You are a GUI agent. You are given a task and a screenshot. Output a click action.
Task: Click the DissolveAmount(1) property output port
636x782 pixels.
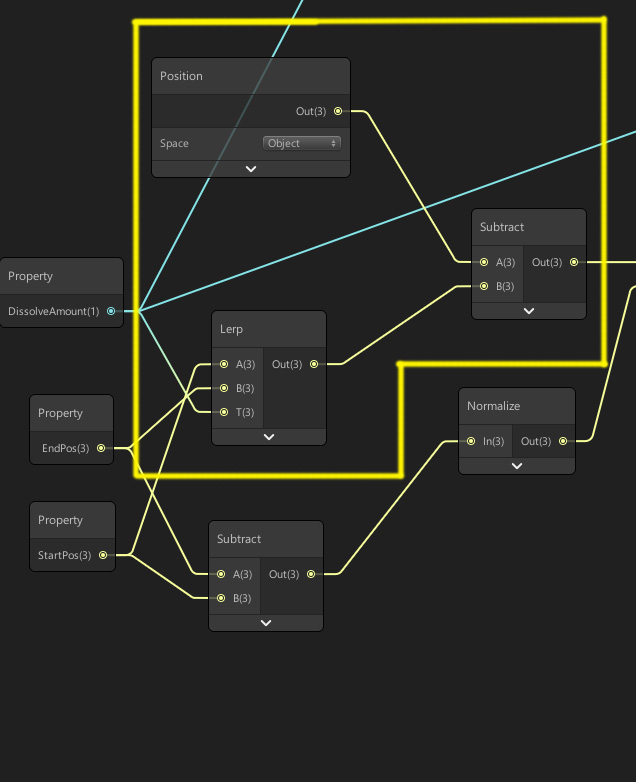coord(111,311)
